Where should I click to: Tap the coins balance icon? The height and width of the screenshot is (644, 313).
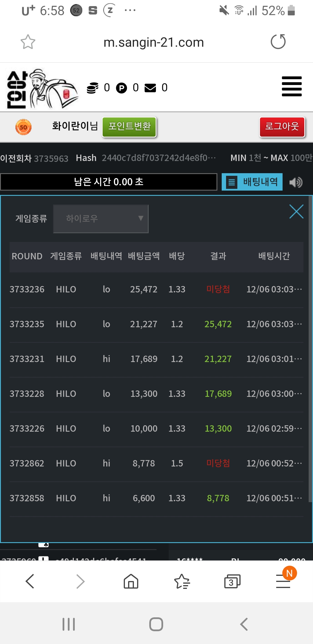(92, 88)
